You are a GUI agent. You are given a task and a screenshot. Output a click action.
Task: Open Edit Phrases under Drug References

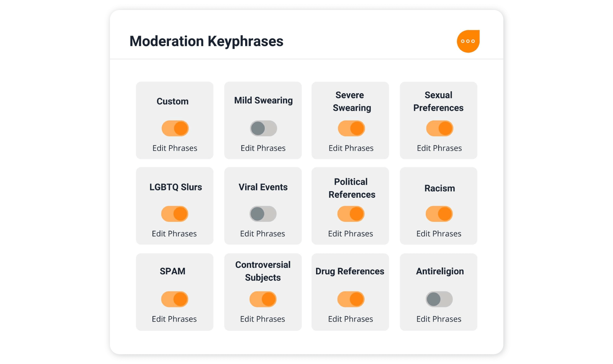350,319
